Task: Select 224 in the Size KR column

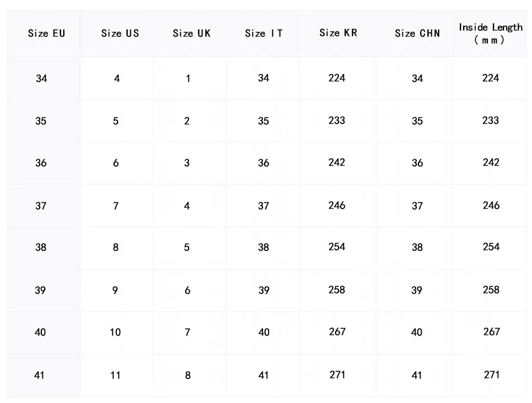Action: [337, 78]
